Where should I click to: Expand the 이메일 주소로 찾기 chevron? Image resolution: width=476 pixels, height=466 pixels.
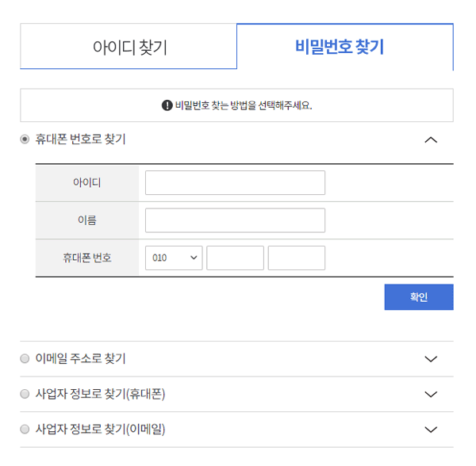click(x=431, y=359)
